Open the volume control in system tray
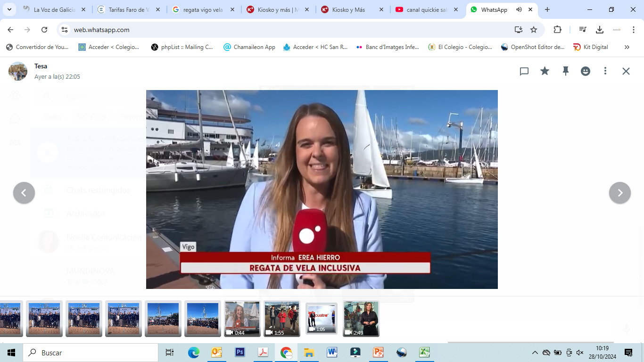 pos(579,352)
